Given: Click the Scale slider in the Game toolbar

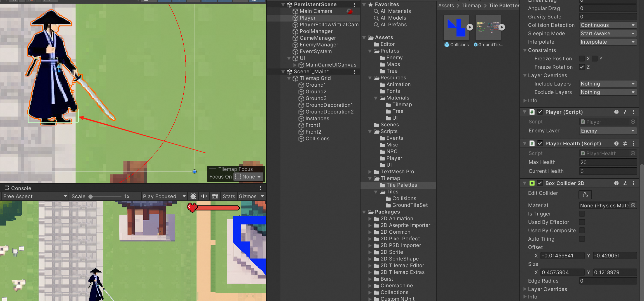Looking at the screenshot, I should click(91, 196).
